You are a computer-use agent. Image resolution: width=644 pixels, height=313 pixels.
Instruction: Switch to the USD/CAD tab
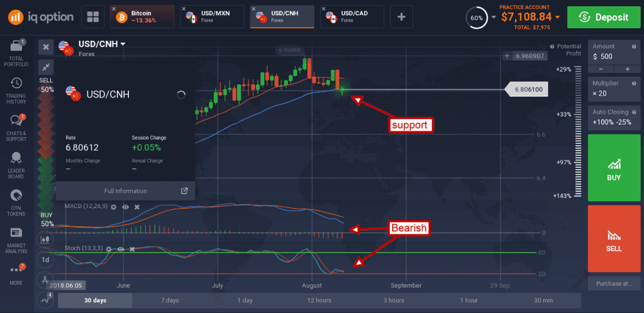coord(352,17)
